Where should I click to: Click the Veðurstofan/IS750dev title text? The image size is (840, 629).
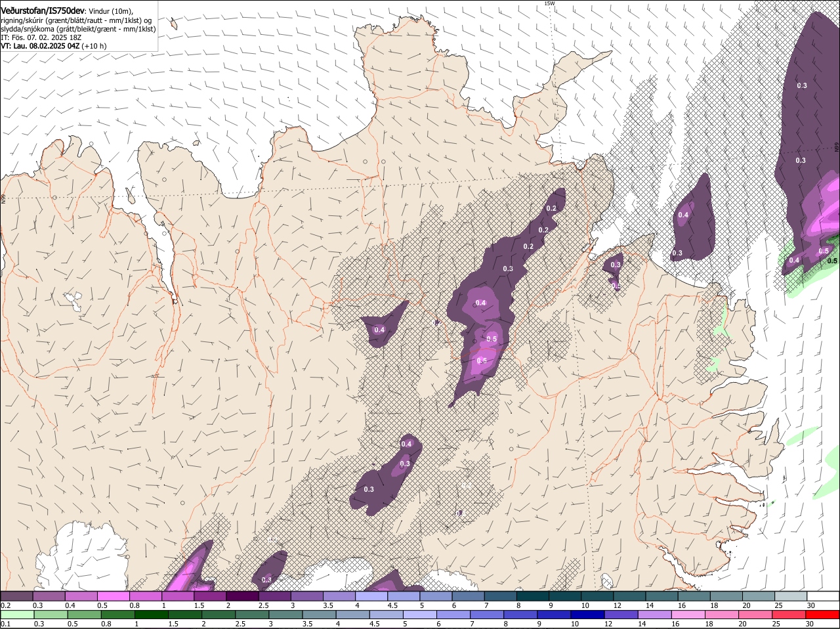43,11
